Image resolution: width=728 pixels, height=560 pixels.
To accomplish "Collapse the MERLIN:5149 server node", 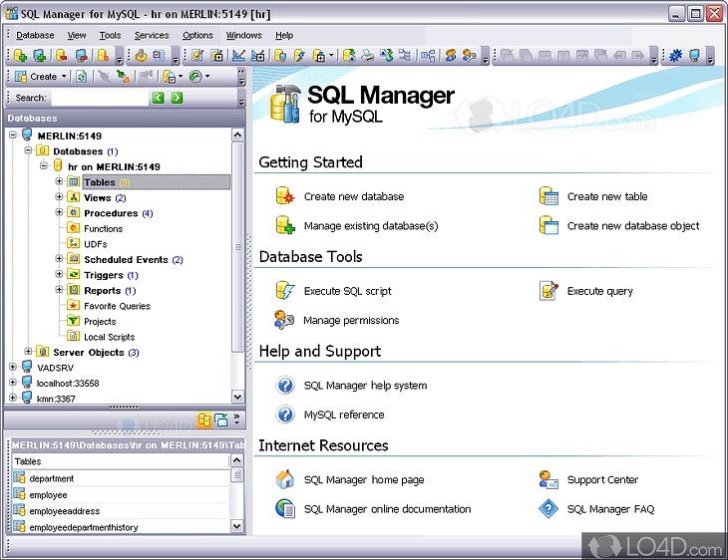I will (x=13, y=136).
